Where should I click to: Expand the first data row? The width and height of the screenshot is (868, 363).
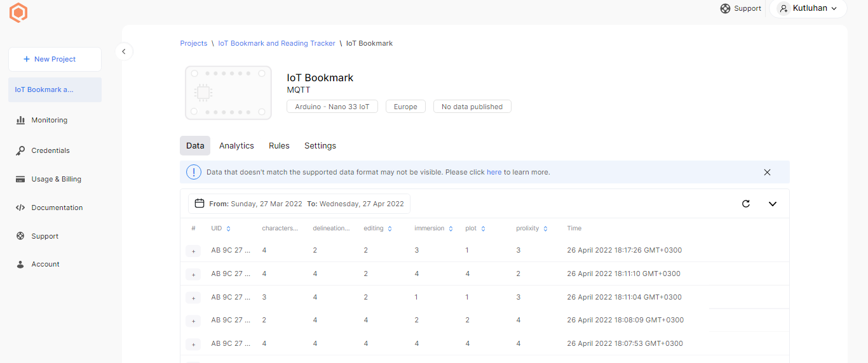193,251
